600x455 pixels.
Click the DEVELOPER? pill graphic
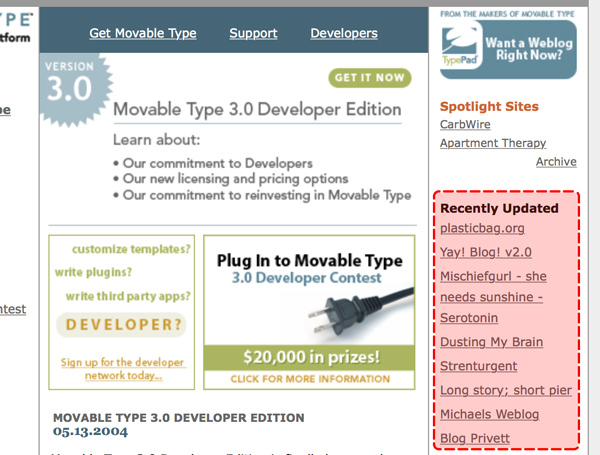pos(121,325)
